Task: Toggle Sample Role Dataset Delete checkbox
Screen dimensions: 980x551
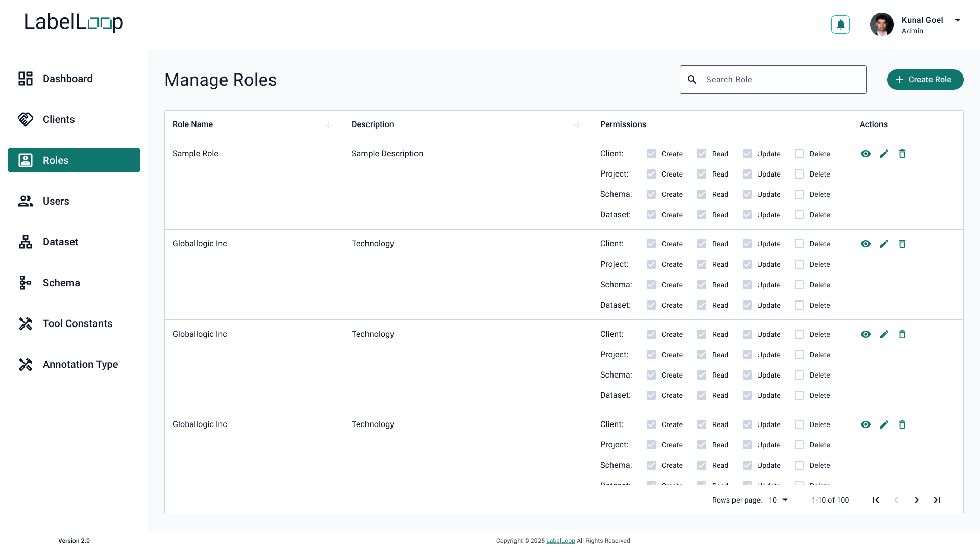Action: (x=799, y=215)
